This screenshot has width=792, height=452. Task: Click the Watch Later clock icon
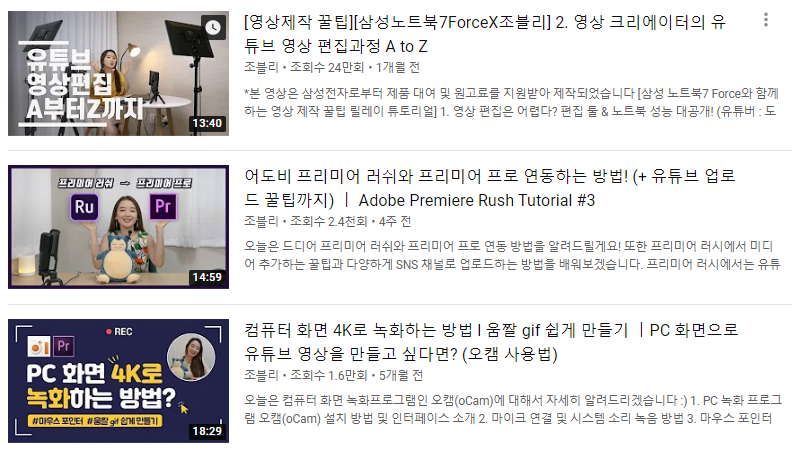pyautogui.click(x=213, y=27)
